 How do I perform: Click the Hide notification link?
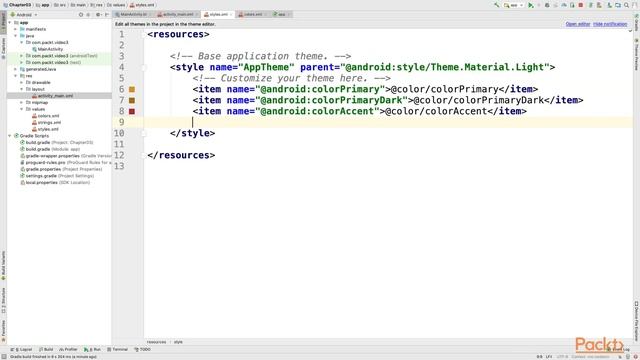(610, 24)
